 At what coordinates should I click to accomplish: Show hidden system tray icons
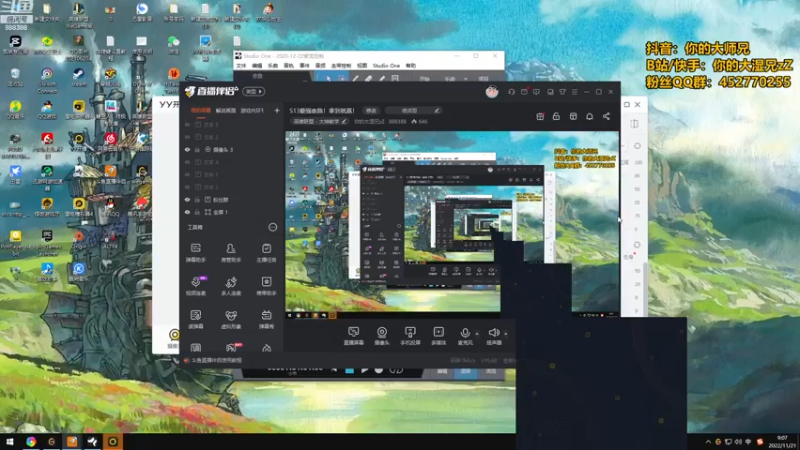[x=708, y=442]
